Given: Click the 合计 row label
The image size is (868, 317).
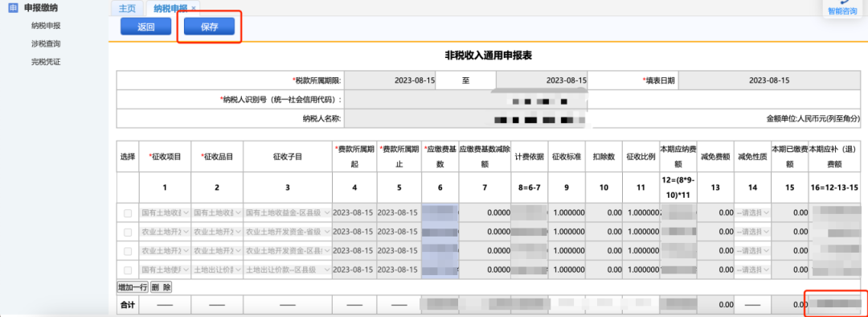Looking at the screenshot, I should 129,305.
